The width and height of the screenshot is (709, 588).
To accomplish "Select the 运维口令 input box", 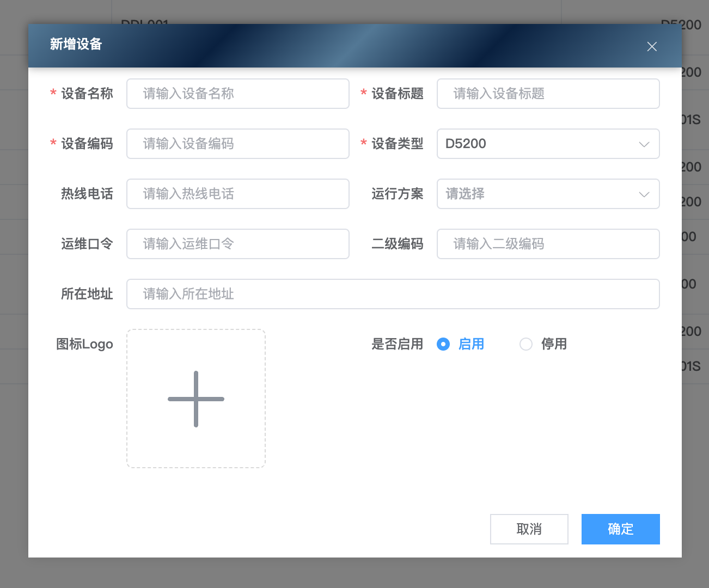I will [237, 244].
